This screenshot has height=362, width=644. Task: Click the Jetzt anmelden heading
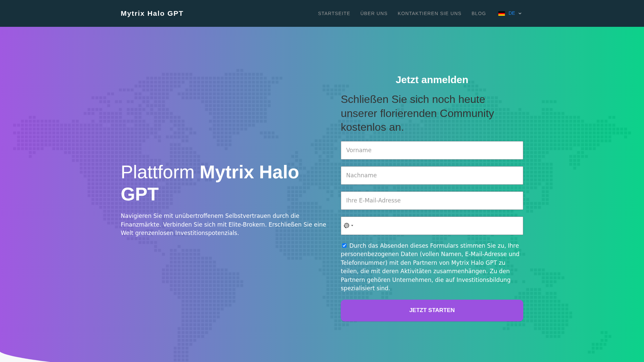(432, 80)
